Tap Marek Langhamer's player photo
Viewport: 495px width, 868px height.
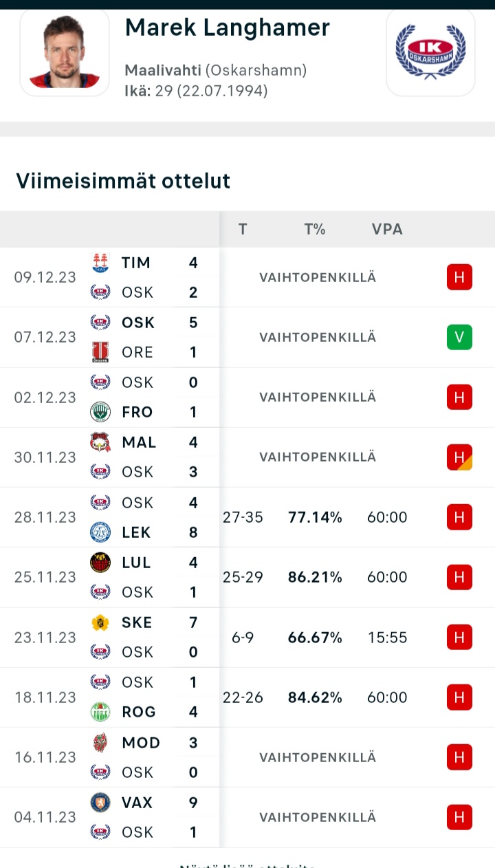[65, 51]
